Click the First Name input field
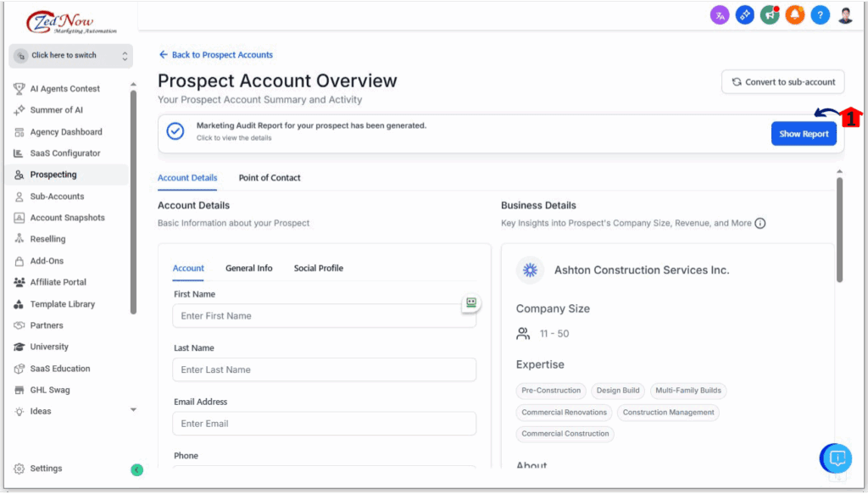Viewport: 868px width, 494px height. click(325, 316)
